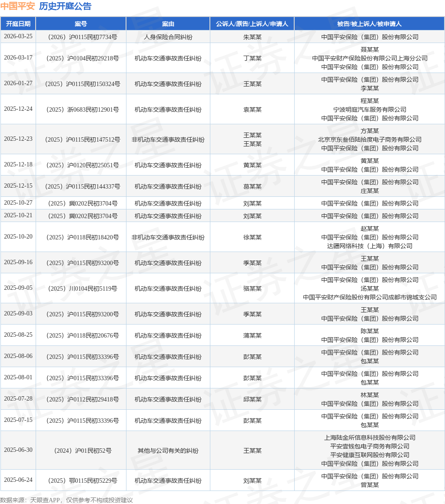The image size is (445, 504).
Task: Click the date cell 2025-12-18
Action: click(x=18, y=165)
